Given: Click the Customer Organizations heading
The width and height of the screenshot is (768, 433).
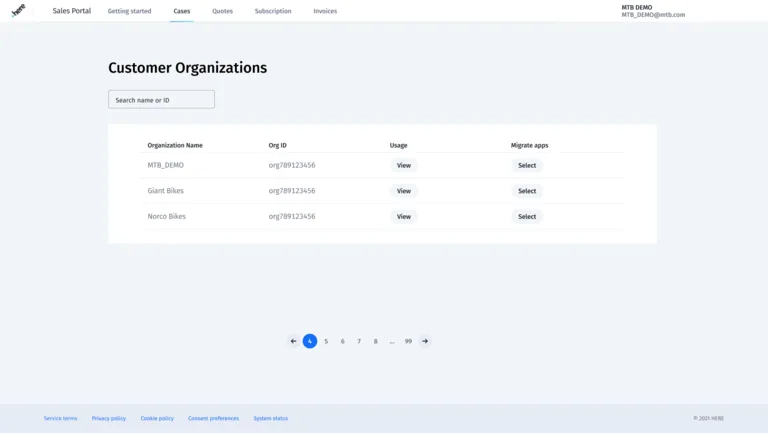Looking at the screenshot, I should tap(188, 68).
